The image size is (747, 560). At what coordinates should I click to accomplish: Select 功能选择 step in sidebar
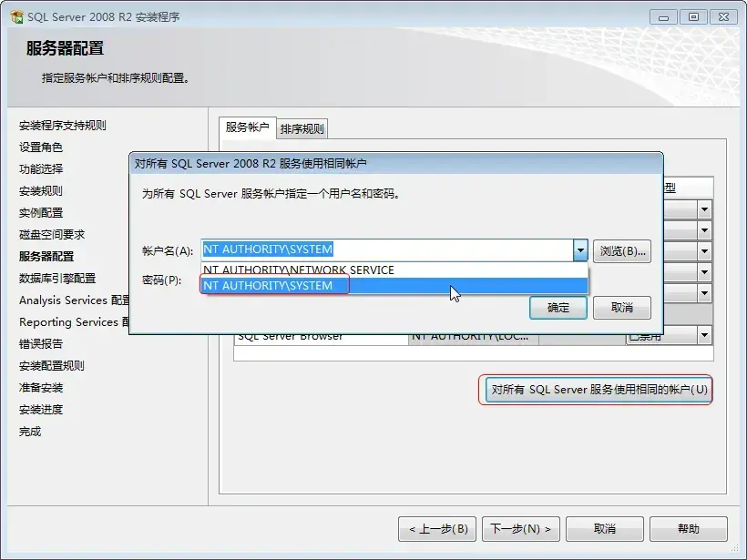coord(41,169)
